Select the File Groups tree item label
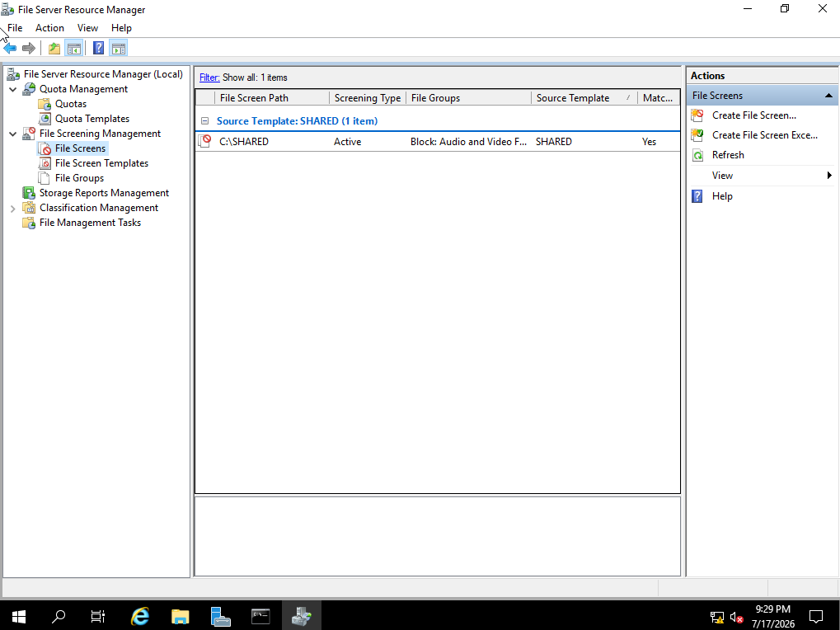 [79, 178]
